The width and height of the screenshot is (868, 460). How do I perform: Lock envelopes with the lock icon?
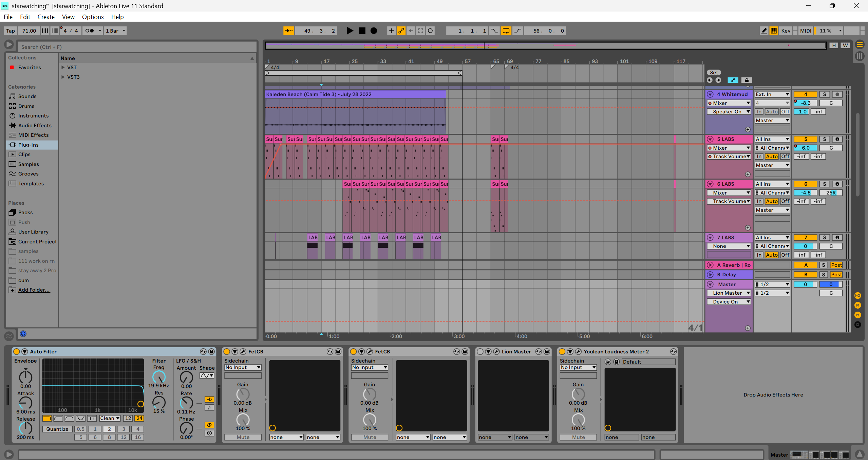(x=746, y=80)
